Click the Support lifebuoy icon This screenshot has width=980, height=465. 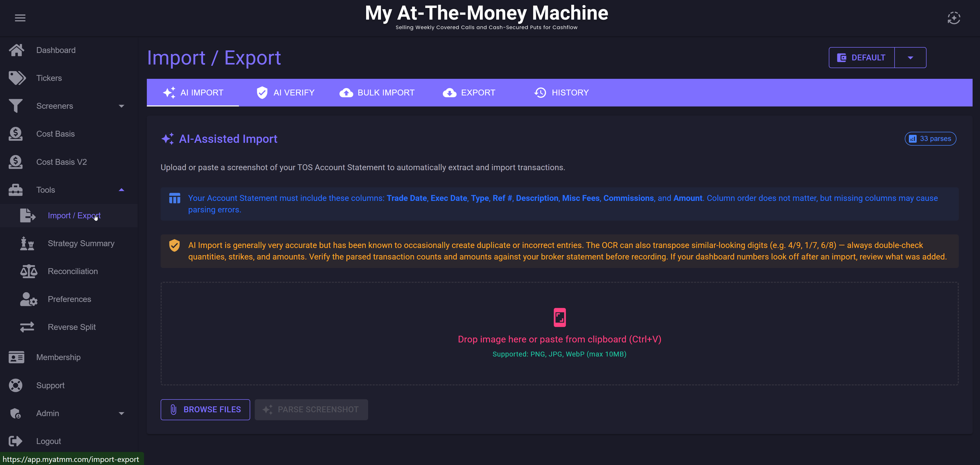click(16, 385)
